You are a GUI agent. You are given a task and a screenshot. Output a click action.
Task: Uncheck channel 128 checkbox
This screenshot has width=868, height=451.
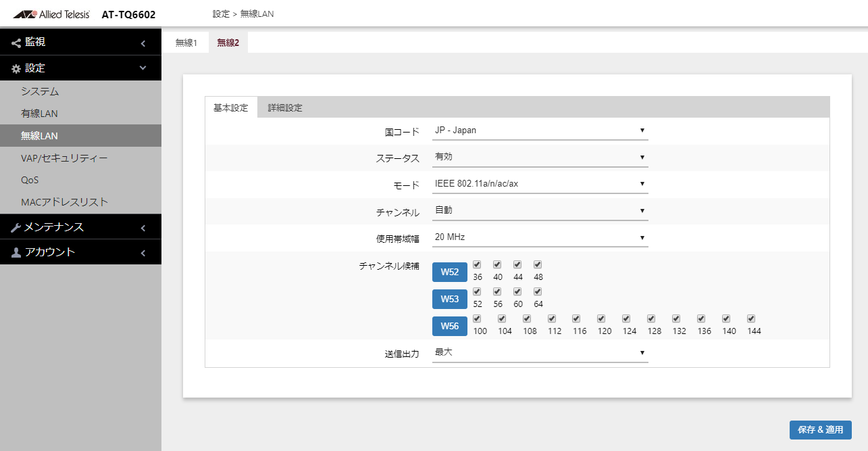[651, 318]
